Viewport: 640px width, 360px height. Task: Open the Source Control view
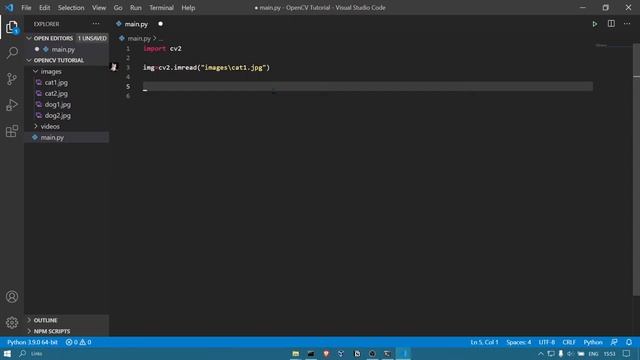[12, 79]
